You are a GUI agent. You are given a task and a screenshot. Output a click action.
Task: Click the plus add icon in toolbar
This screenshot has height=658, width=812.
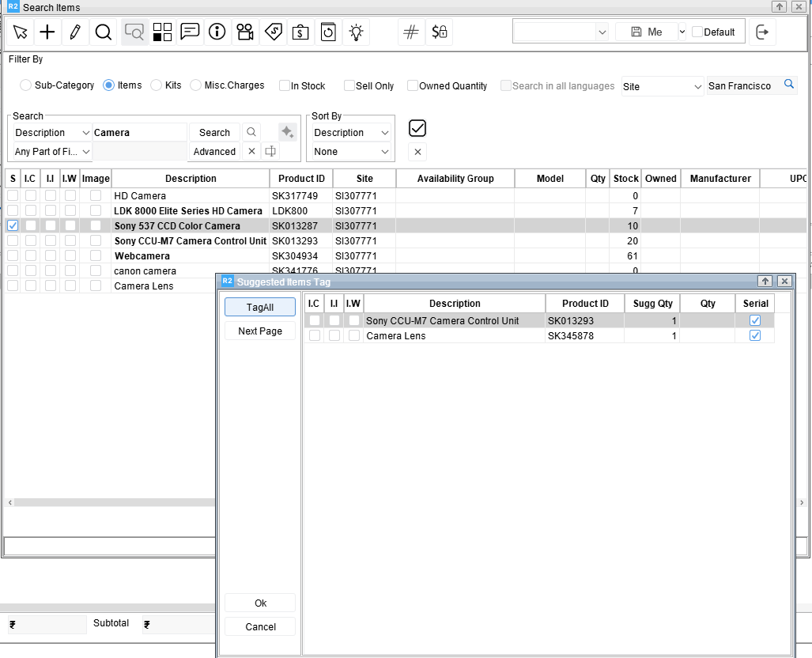[47, 32]
